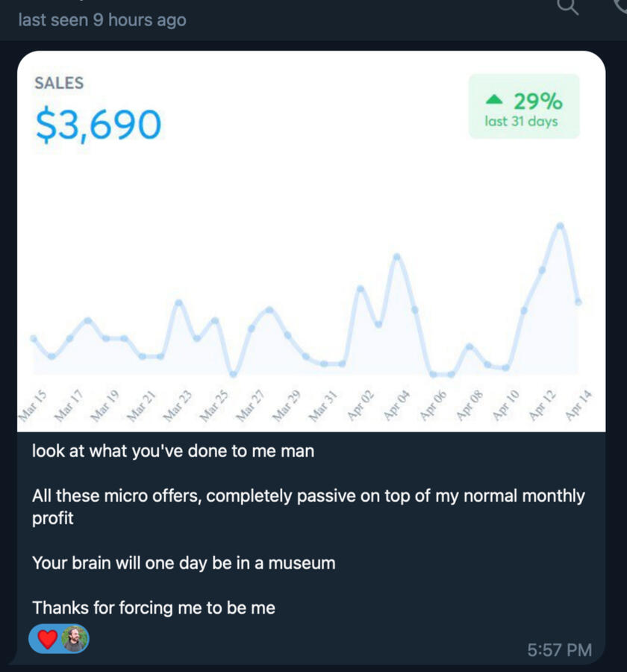This screenshot has width=627, height=672.
Task: Click the "last seen 9 hours ago" status
Action: [x=102, y=20]
